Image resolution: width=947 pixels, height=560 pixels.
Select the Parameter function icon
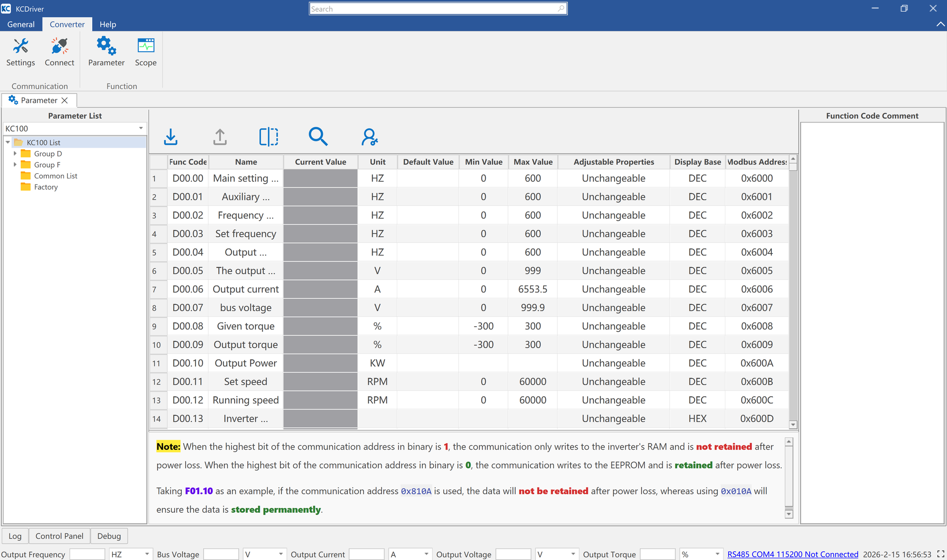tap(106, 52)
